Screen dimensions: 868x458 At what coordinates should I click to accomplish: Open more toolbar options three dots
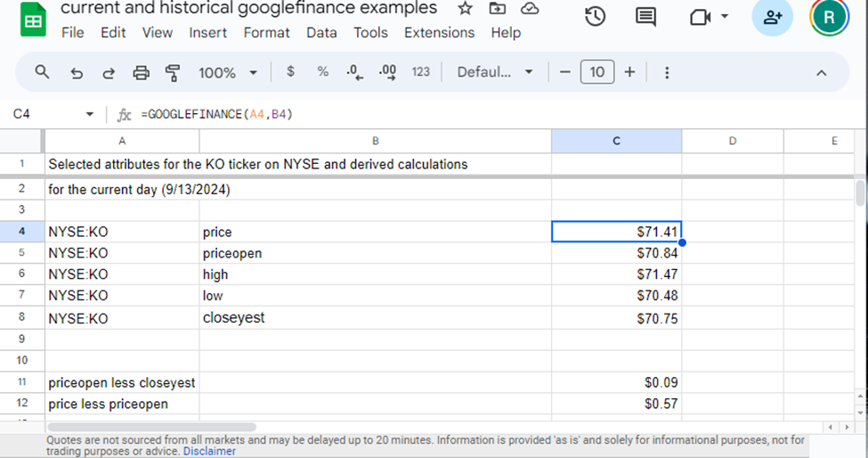667,72
